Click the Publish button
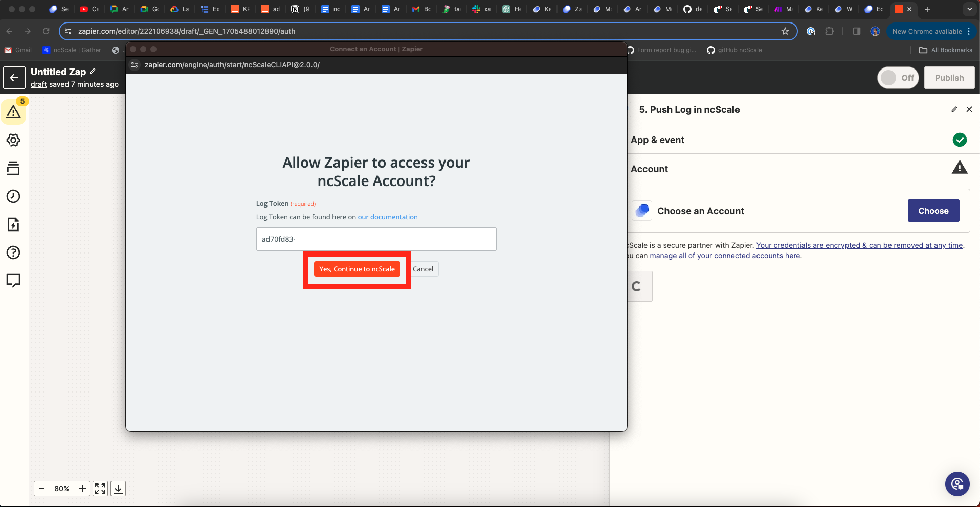The image size is (980, 507). [x=949, y=78]
